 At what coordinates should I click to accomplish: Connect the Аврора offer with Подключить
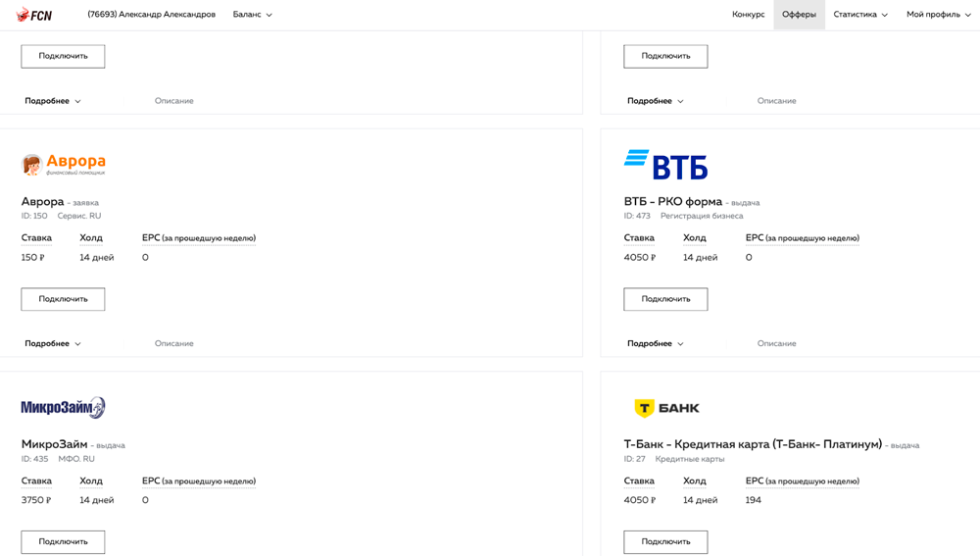[x=63, y=299]
